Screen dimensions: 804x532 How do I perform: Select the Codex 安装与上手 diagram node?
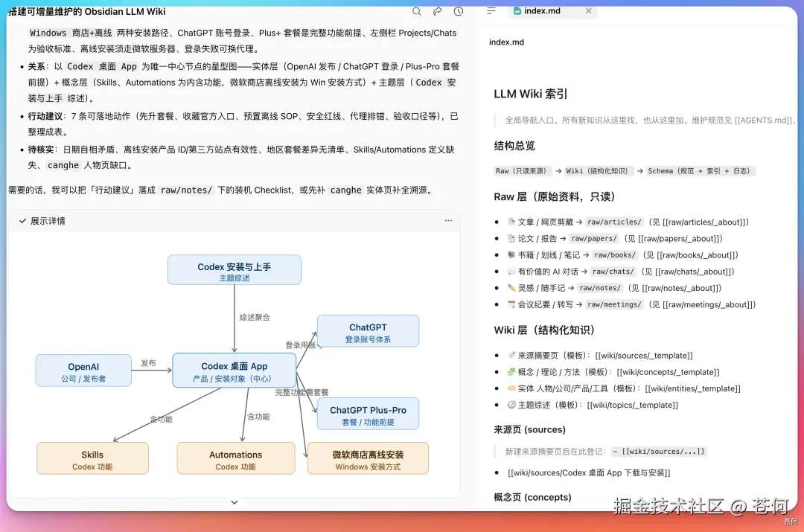(234, 269)
